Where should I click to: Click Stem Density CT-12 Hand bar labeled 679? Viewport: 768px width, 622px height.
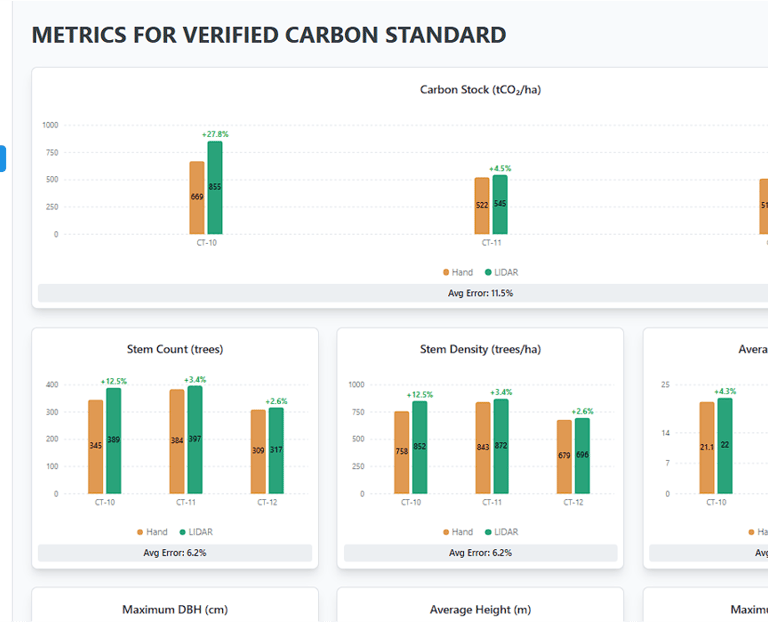(564, 457)
